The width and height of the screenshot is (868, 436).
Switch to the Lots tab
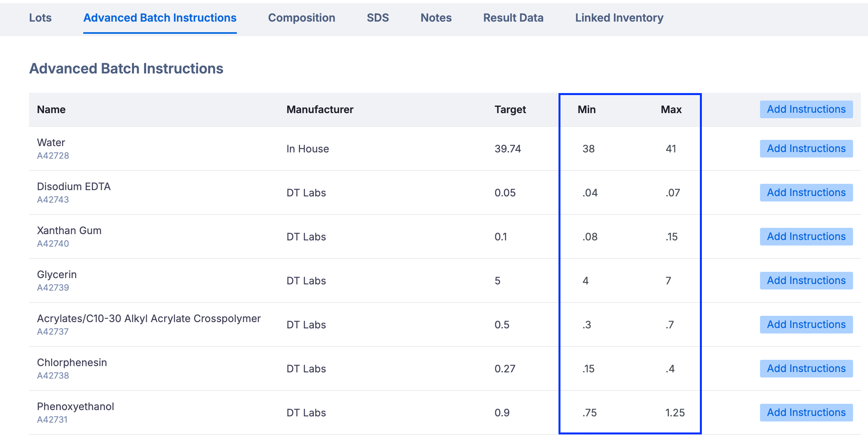click(40, 18)
